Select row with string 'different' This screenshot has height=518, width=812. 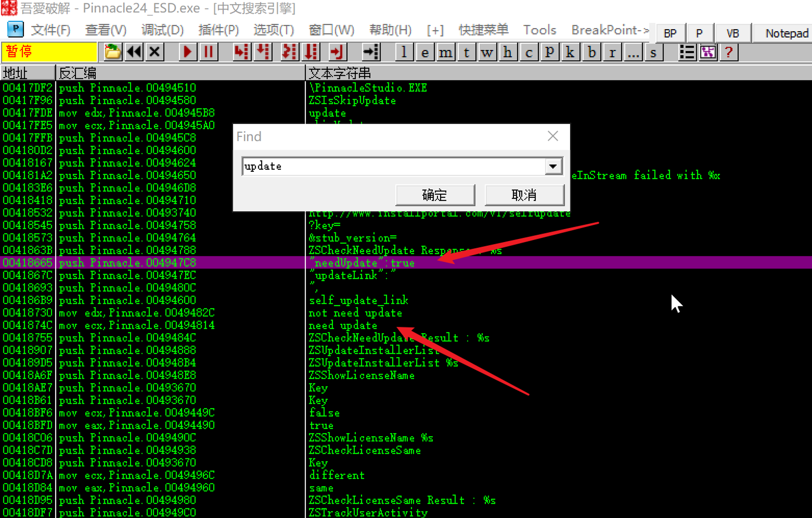[406, 475]
